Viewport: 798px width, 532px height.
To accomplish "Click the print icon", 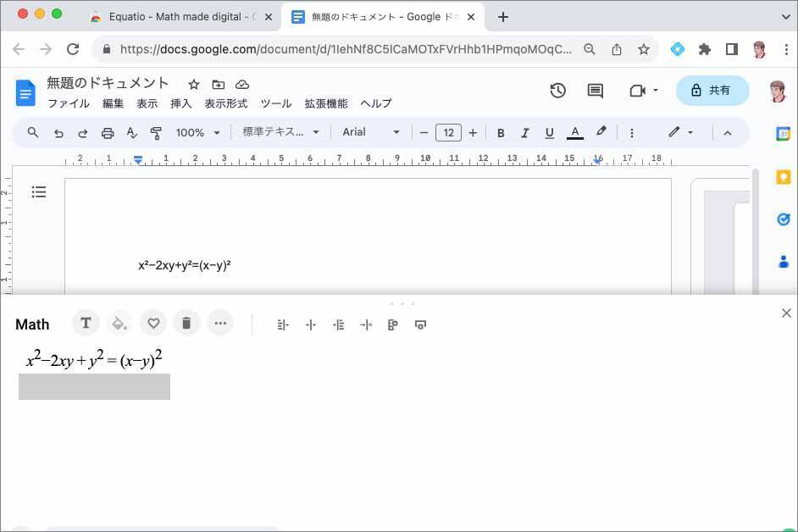I will [108, 133].
